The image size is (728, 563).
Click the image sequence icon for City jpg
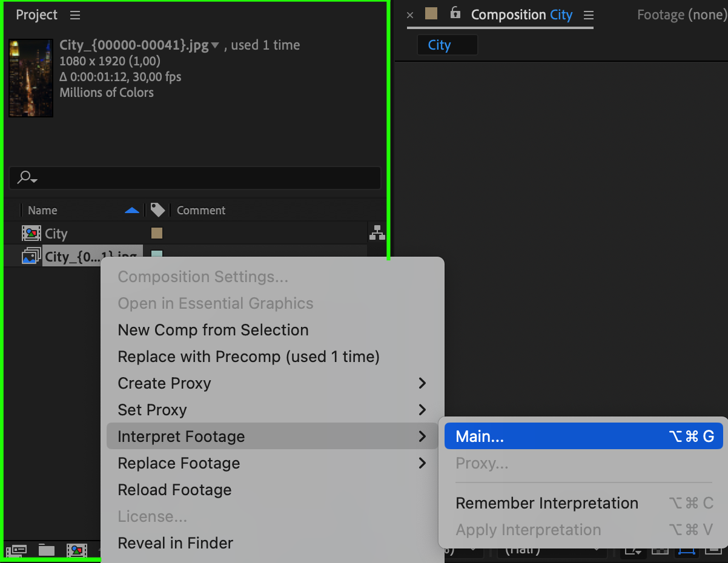click(31, 257)
